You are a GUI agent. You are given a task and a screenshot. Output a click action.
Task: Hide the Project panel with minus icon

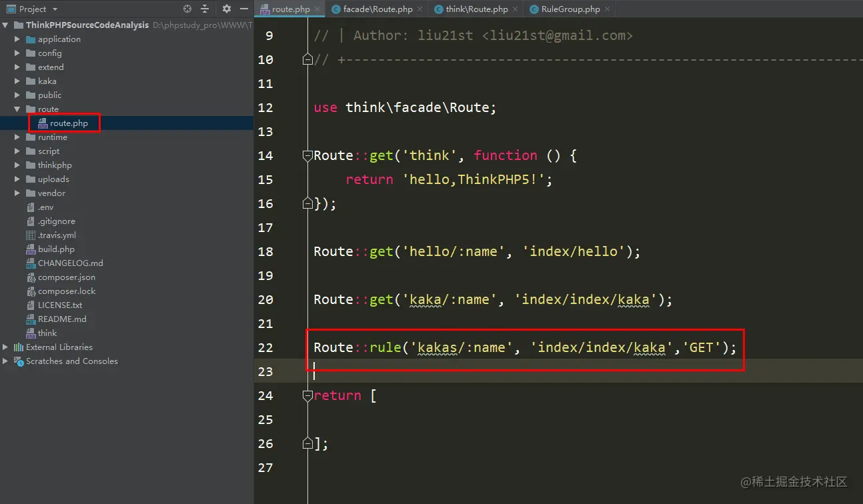pos(243,9)
